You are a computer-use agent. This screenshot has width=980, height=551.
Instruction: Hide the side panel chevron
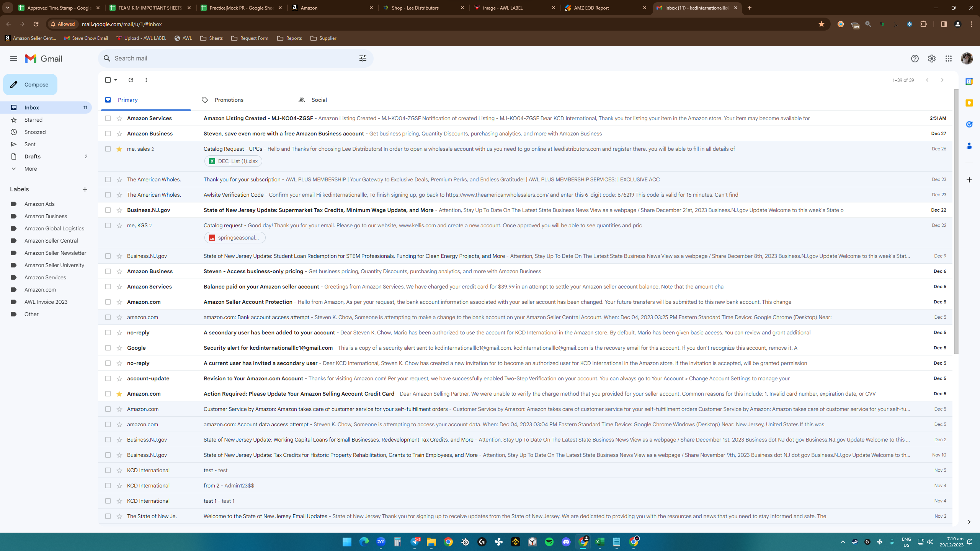(969, 522)
